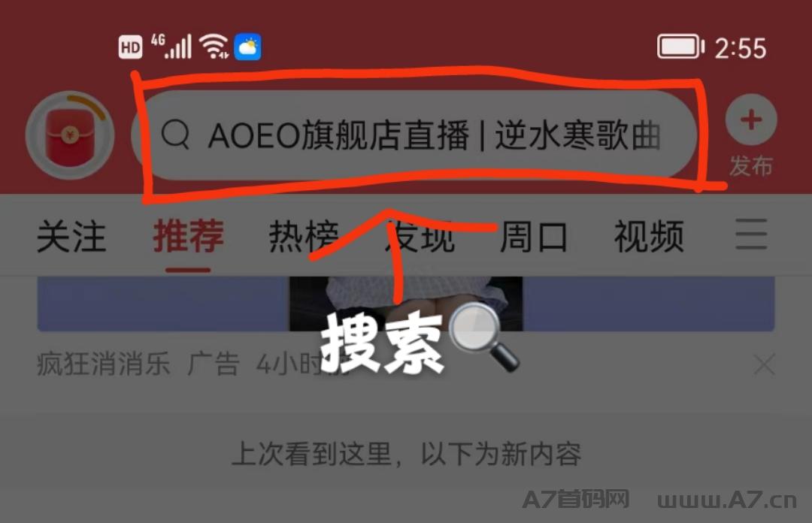Open the hamburger channel menu icon
The width and height of the screenshot is (812, 523).
click(x=751, y=234)
